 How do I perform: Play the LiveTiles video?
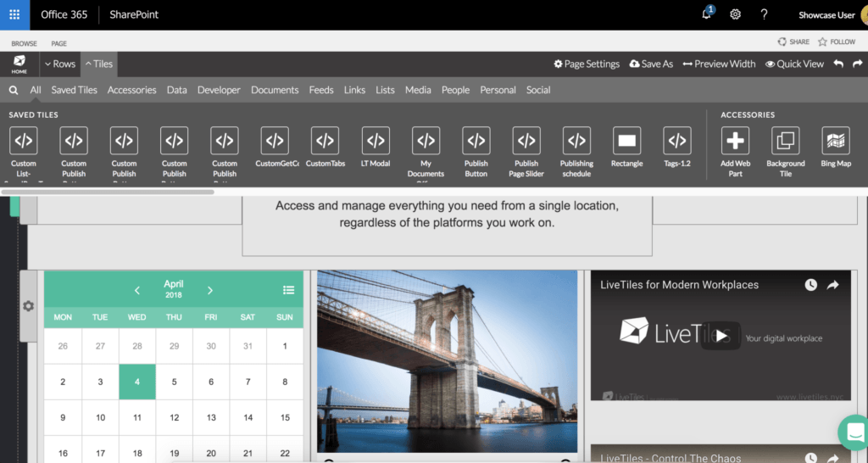click(721, 336)
